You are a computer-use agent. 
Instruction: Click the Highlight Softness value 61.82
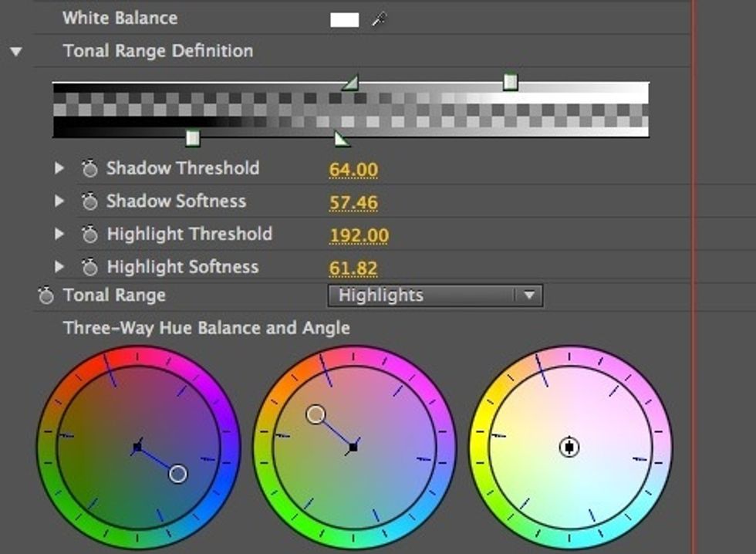(x=353, y=265)
